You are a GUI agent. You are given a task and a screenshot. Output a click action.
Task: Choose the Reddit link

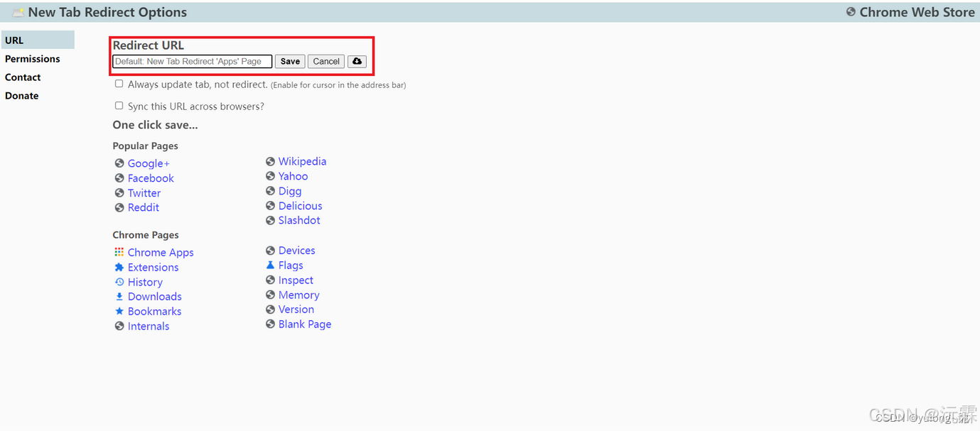[144, 207]
